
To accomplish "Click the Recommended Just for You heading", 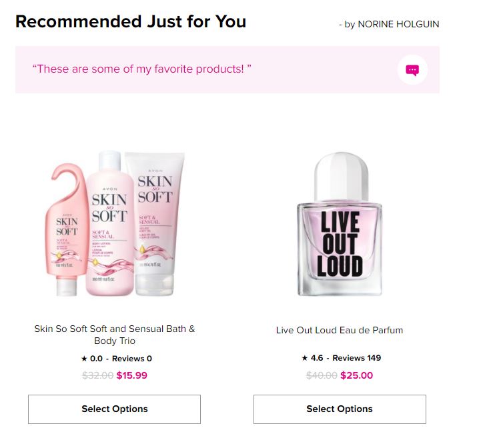I will point(131,21).
